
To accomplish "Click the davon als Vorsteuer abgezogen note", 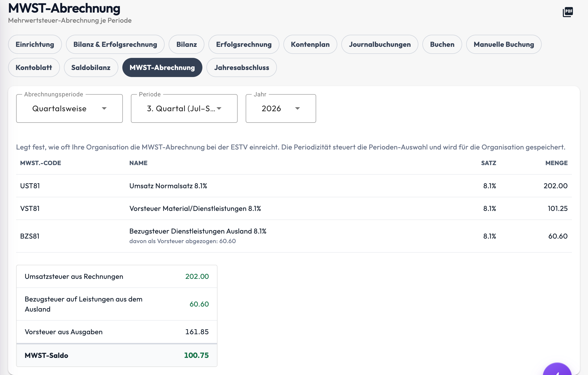I will [182, 241].
